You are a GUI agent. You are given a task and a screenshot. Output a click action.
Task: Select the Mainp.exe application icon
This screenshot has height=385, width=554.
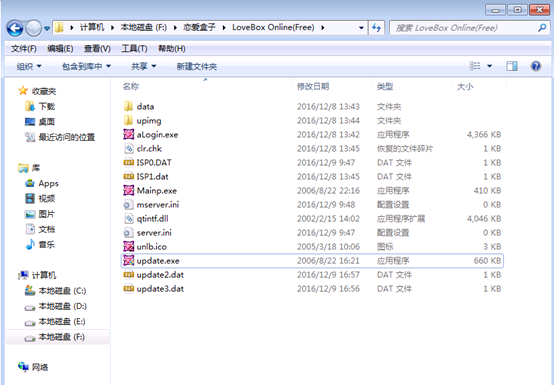[129, 191]
